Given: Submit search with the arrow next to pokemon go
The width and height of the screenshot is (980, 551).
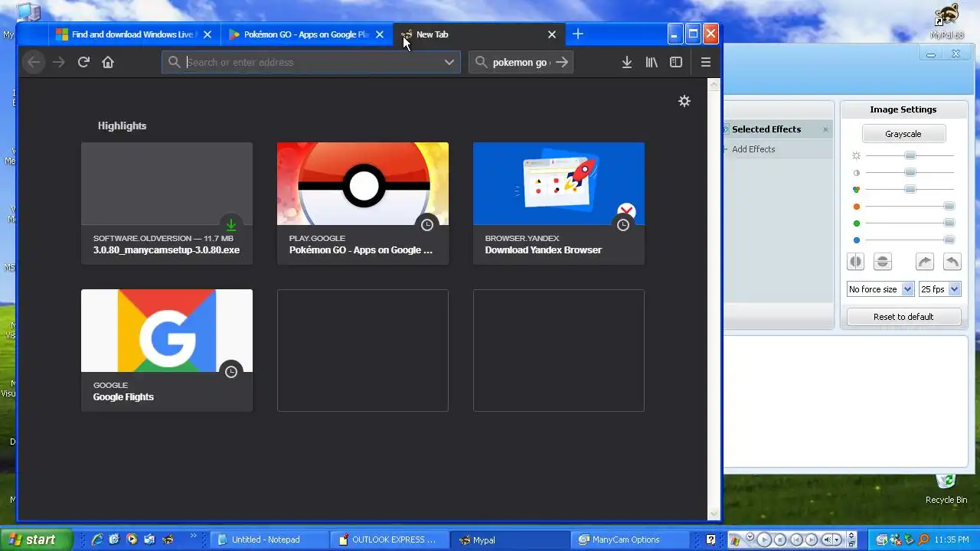Looking at the screenshot, I should tap(562, 62).
